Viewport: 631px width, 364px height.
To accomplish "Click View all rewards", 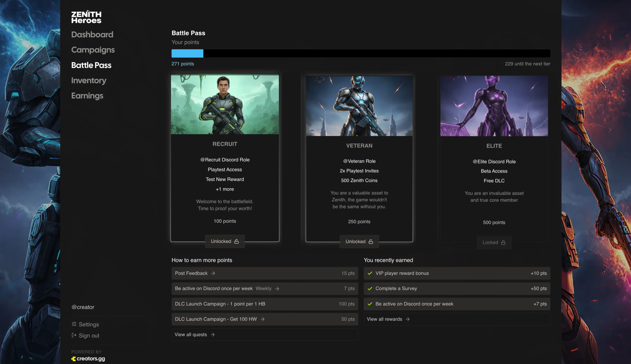I will (457, 319).
